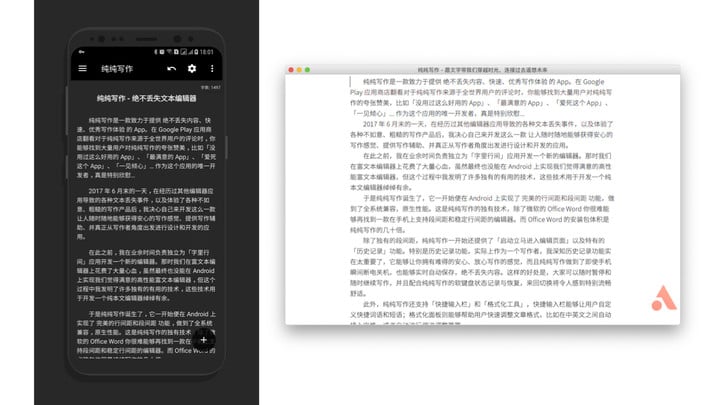Click the green maximize button of desktop window
Image resolution: width=720 pixels, height=405 pixels.
pos(307,70)
